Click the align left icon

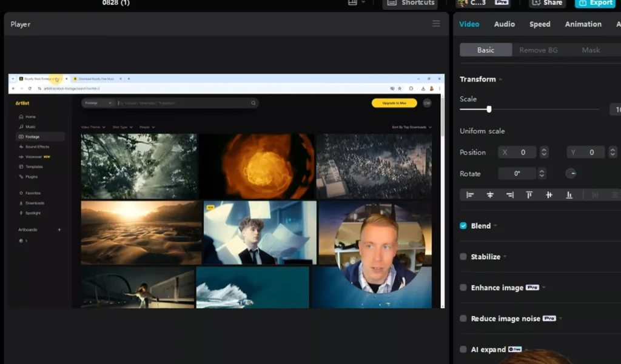pos(470,195)
